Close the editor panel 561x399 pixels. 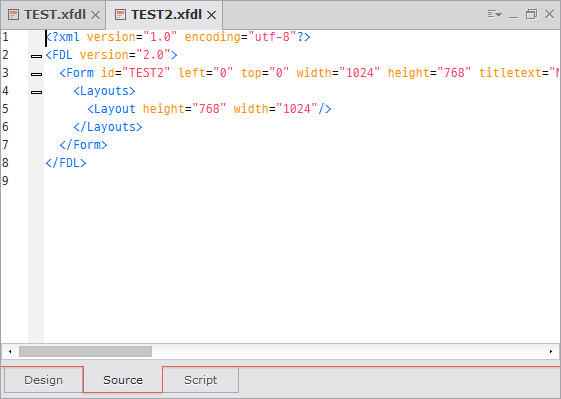coord(549,14)
